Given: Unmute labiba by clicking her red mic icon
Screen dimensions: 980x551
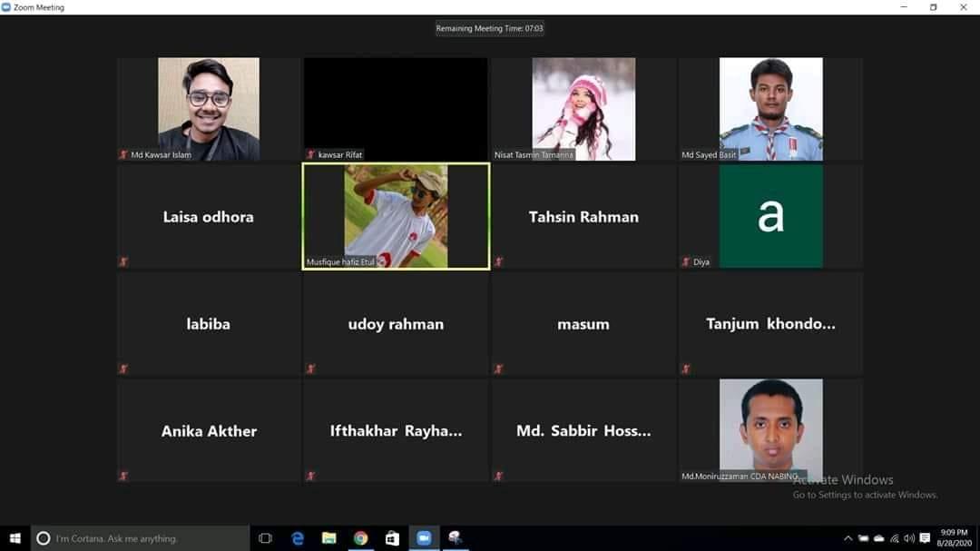Looking at the screenshot, I should tap(123, 369).
